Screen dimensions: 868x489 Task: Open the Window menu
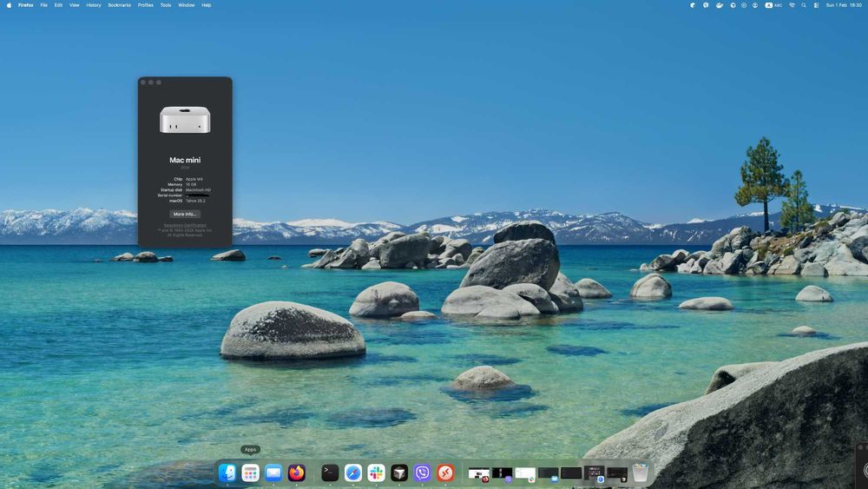click(187, 5)
